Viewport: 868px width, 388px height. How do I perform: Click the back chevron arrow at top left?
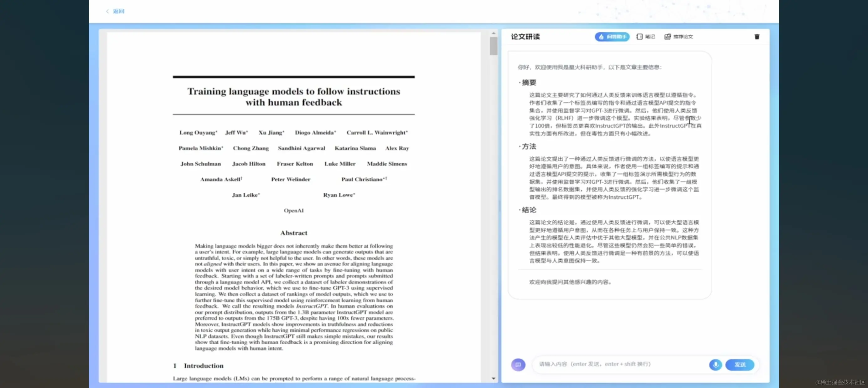coord(107,11)
